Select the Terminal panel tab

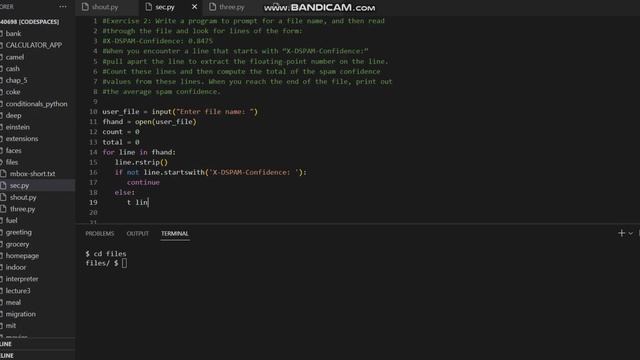pyautogui.click(x=175, y=233)
